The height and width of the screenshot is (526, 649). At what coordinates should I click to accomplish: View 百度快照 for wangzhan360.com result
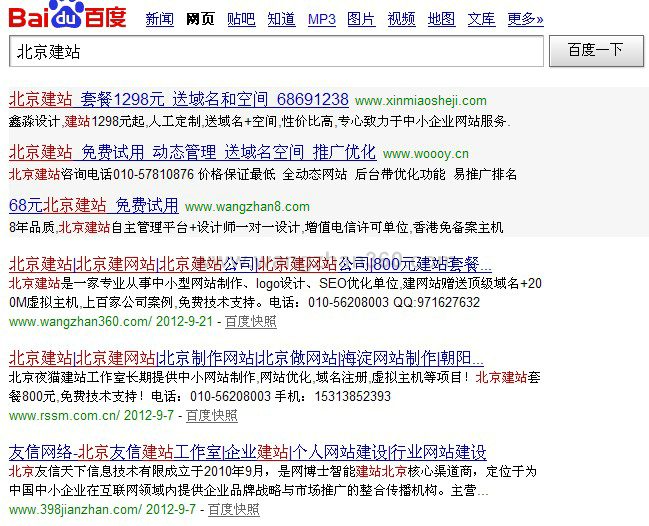[250, 322]
